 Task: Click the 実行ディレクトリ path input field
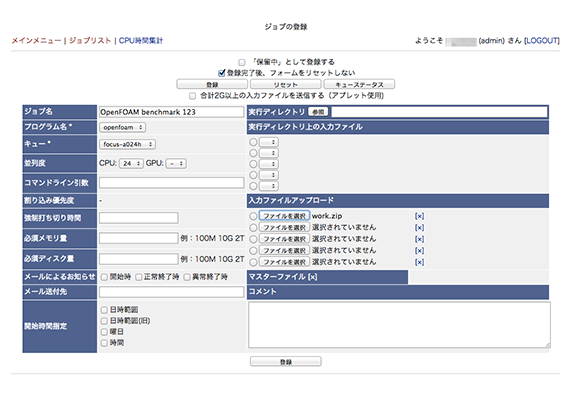(439, 112)
